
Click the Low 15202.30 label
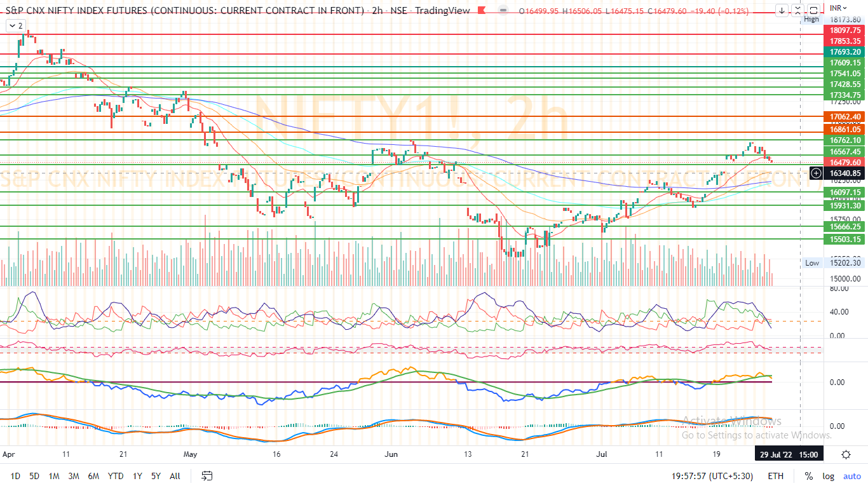833,263
